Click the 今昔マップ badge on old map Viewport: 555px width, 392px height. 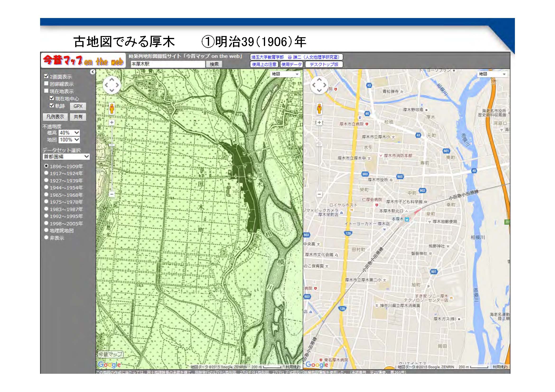[111, 354]
